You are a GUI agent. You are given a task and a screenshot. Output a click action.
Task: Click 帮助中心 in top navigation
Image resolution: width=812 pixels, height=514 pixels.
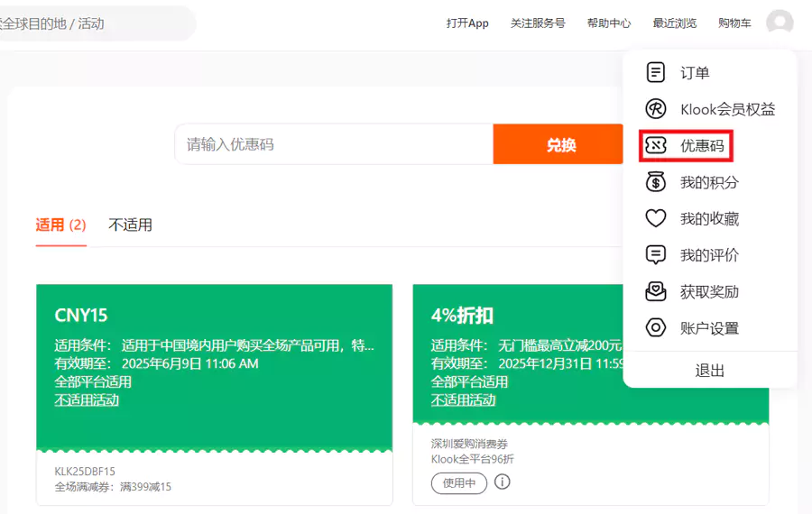(x=609, y=23)
